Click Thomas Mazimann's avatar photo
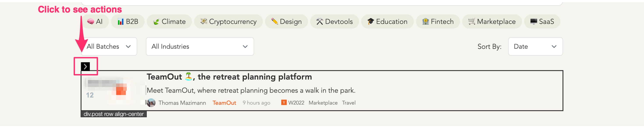The height and width of the screenshot is (135, 644). [x=151, y=103]
